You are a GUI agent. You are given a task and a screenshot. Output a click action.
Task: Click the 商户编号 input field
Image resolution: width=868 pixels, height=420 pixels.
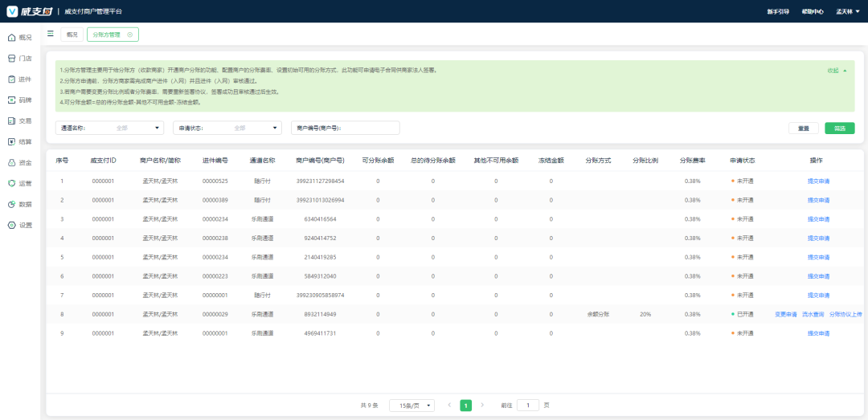point(345,128)
